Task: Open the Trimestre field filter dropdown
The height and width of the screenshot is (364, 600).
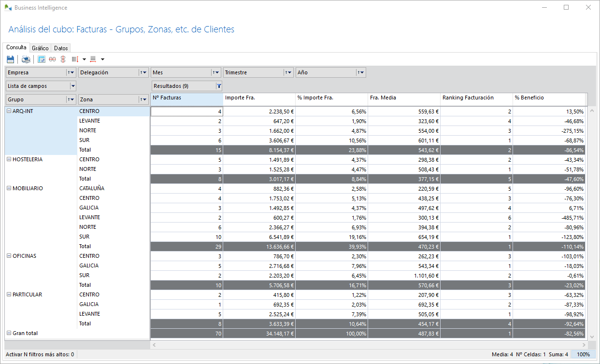Action: 290,72
